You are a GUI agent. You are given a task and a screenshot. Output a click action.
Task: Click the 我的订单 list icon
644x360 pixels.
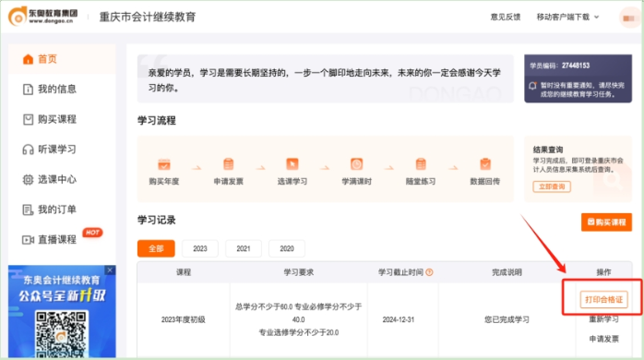(x=28, y=210)
